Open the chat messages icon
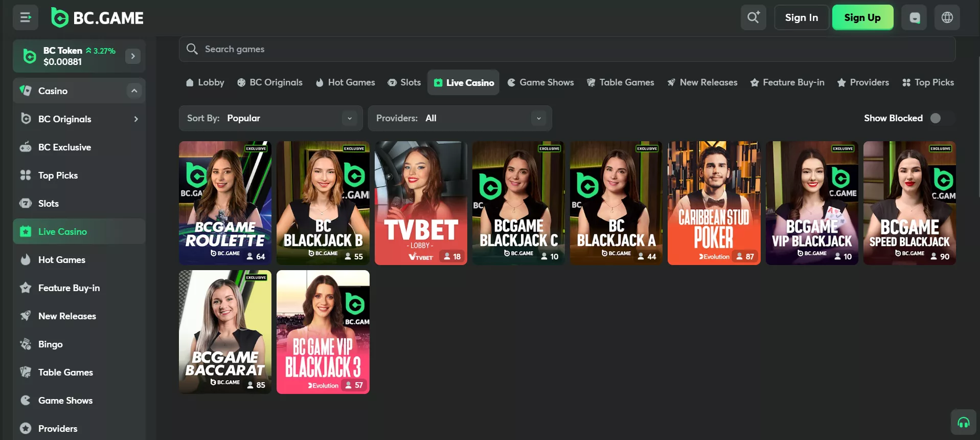 [x=914, y=17]
